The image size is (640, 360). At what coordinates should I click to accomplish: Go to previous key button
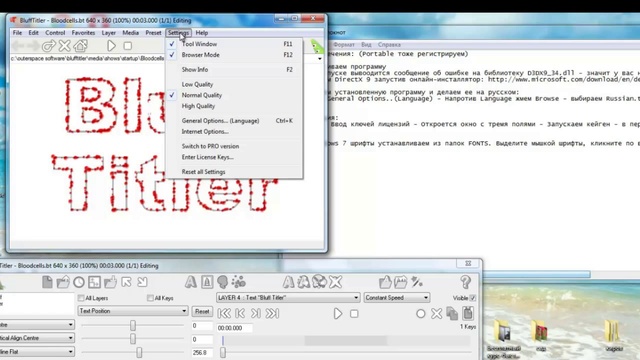point(240,313)
